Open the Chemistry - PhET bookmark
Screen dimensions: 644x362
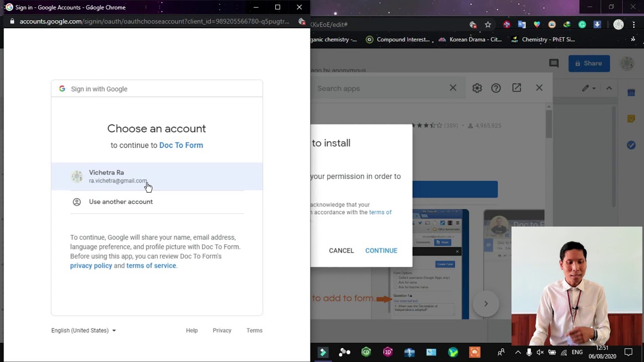click(x=543, y=40)
